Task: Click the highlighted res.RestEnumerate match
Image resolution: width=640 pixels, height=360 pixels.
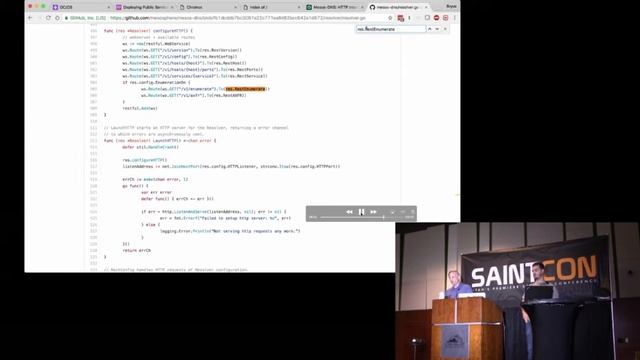Action: 246,89
